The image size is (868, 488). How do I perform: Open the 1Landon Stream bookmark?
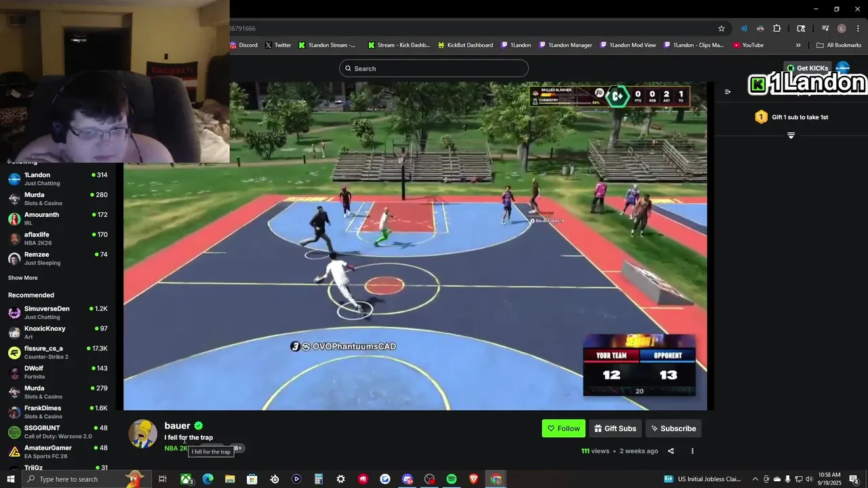[328, 45]
